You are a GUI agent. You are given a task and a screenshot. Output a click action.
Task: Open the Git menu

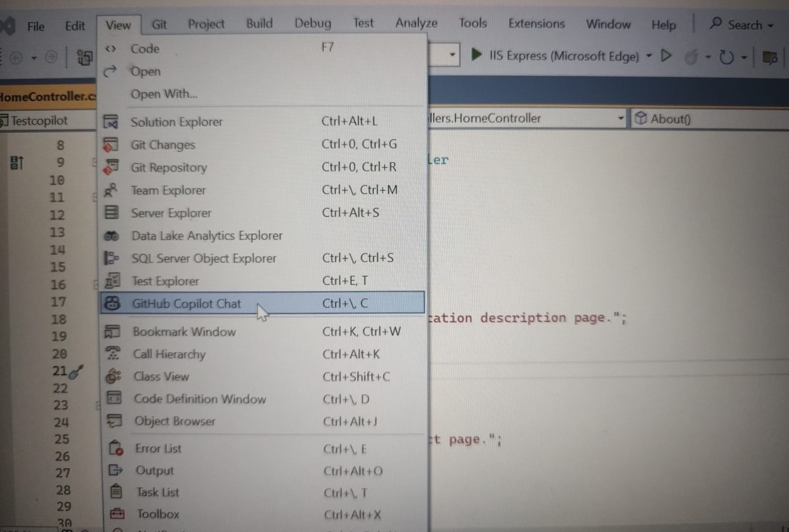click(159, 24)
